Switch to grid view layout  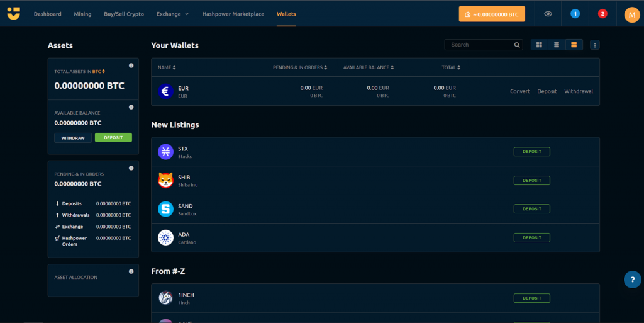click(539, 45)
